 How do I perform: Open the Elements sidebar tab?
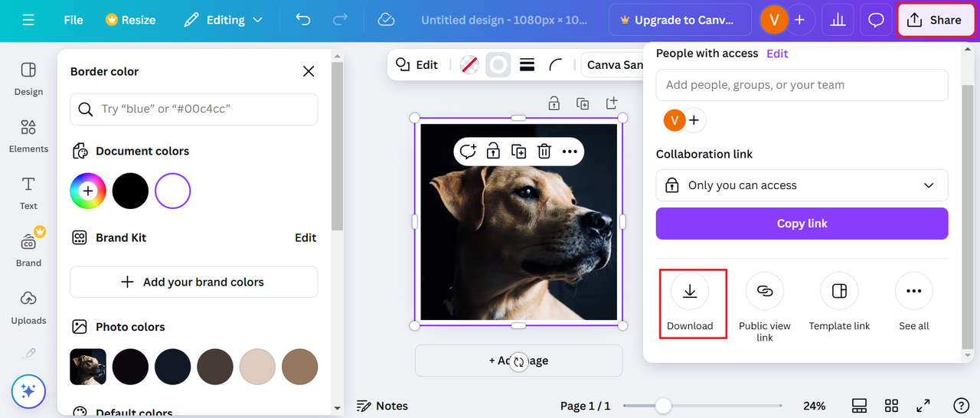pos(28,136)
